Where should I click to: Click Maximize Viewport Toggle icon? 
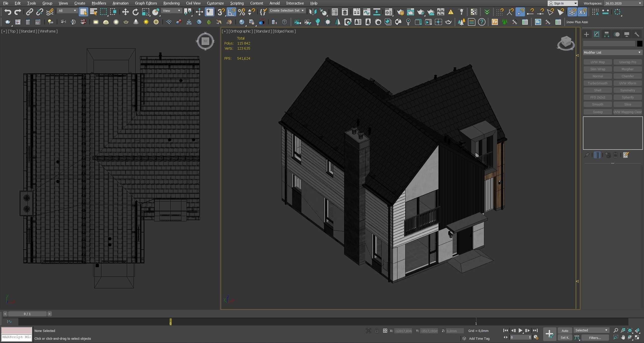pos(637,337)
